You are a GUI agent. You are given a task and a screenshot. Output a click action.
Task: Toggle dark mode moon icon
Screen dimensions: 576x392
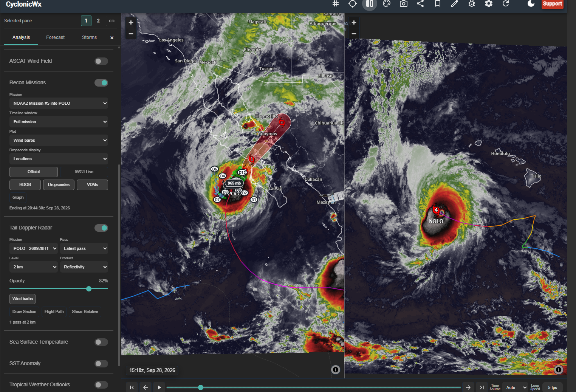531,4
